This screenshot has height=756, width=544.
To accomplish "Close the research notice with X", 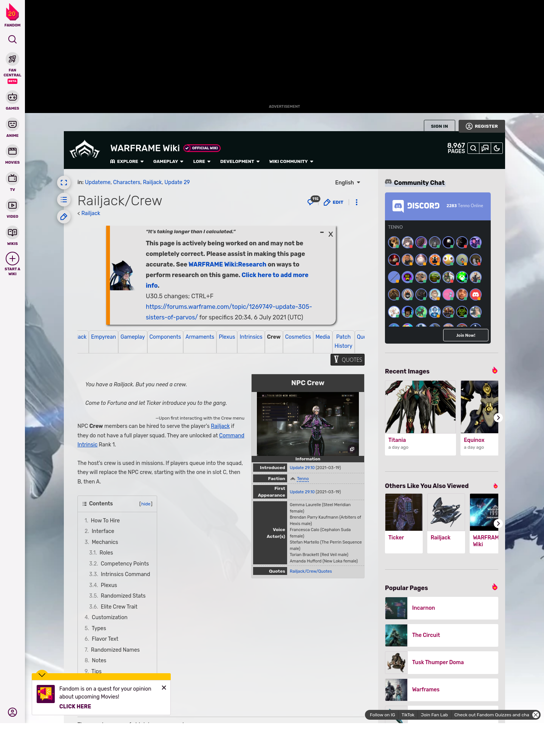I will 331,234.
